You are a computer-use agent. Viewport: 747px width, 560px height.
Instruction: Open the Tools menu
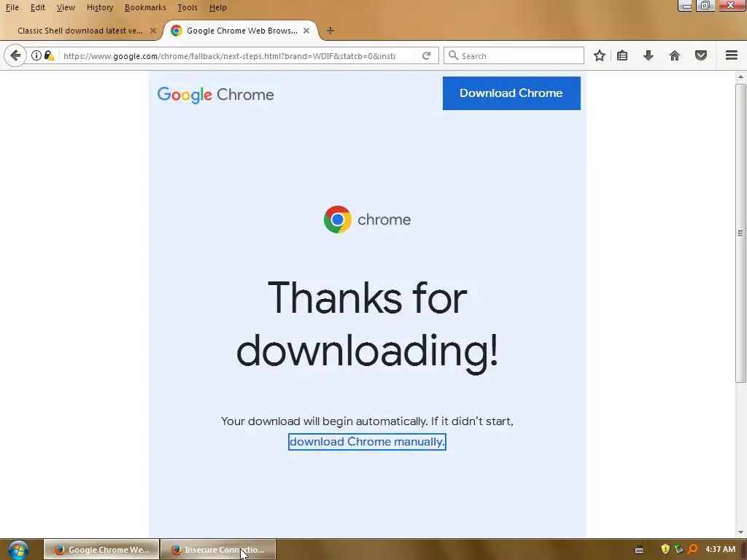click(x=187, y=7)
